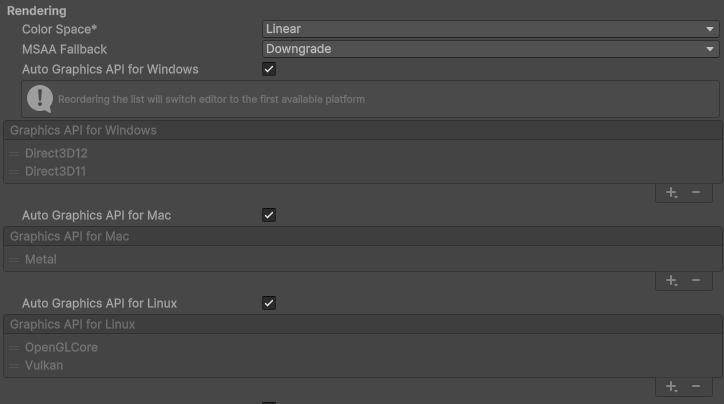Open the Color Space dropdown set to Linear
The width and height of the screenshot is (724, 404).
pos(490,29)
